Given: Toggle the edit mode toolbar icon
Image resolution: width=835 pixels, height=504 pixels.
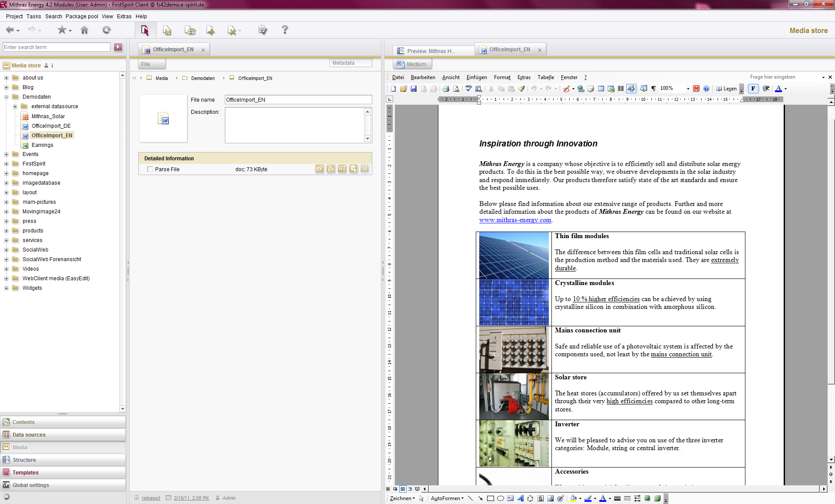Looking at the screenshot, I should (145, 30).
